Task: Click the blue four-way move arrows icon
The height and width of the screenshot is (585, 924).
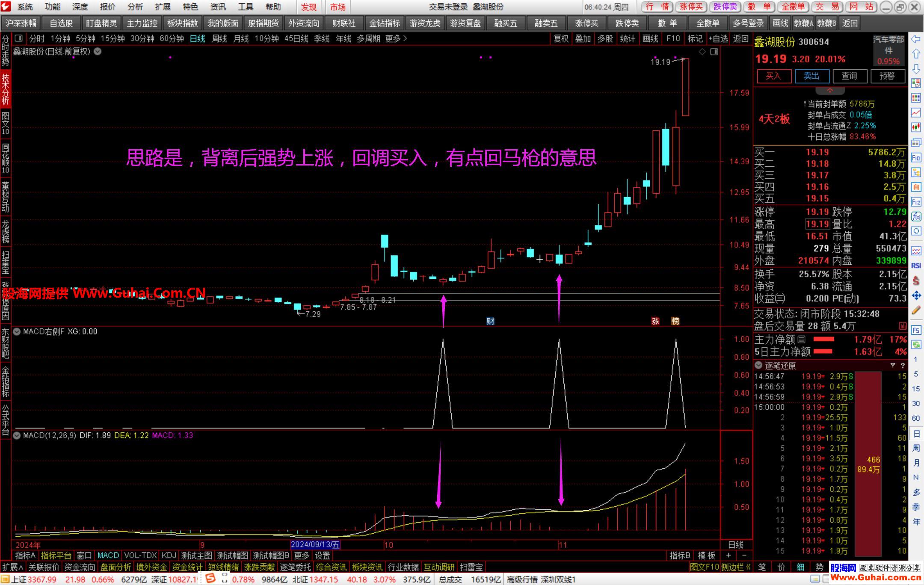Action: (916, 295)
